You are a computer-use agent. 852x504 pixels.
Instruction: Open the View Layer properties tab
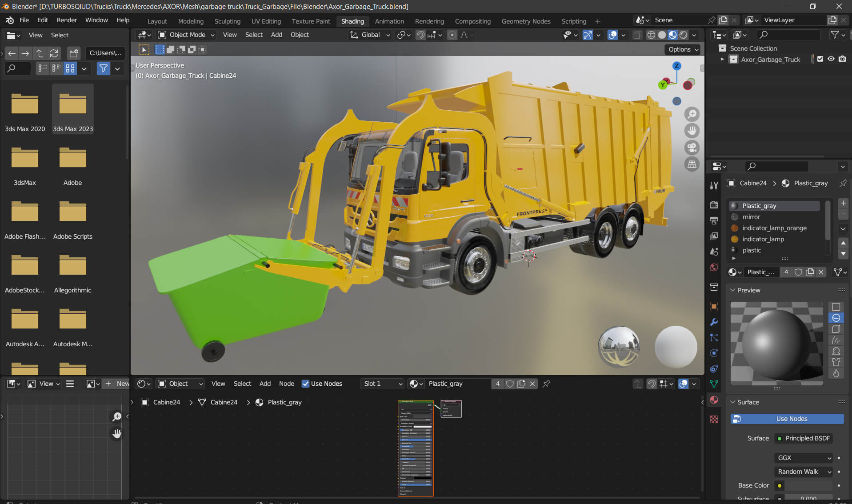pyautogui.click(x=714, y=236)
